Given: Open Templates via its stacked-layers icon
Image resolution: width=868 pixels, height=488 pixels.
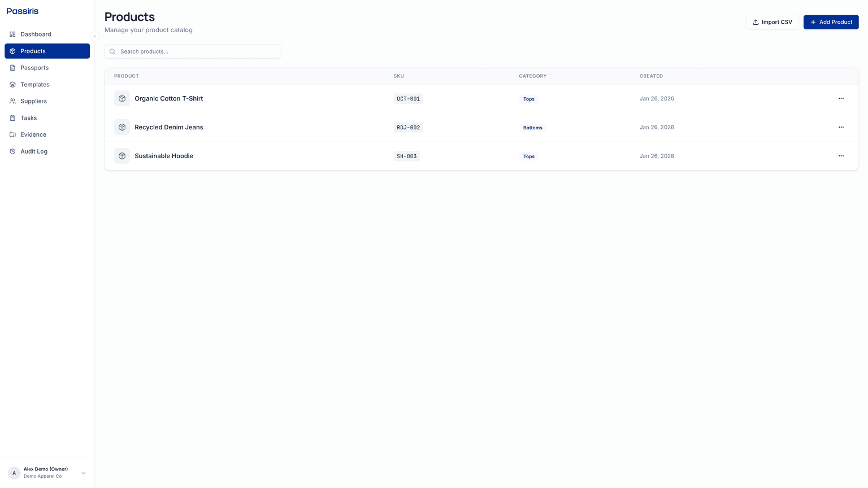Looking at the screenshot, I should [12, 84].
